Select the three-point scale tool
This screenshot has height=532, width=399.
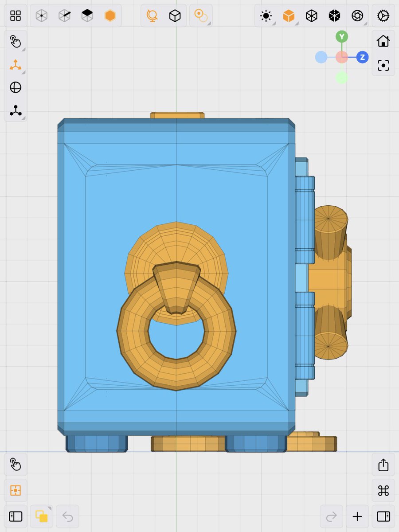click(x=16, y=110)
